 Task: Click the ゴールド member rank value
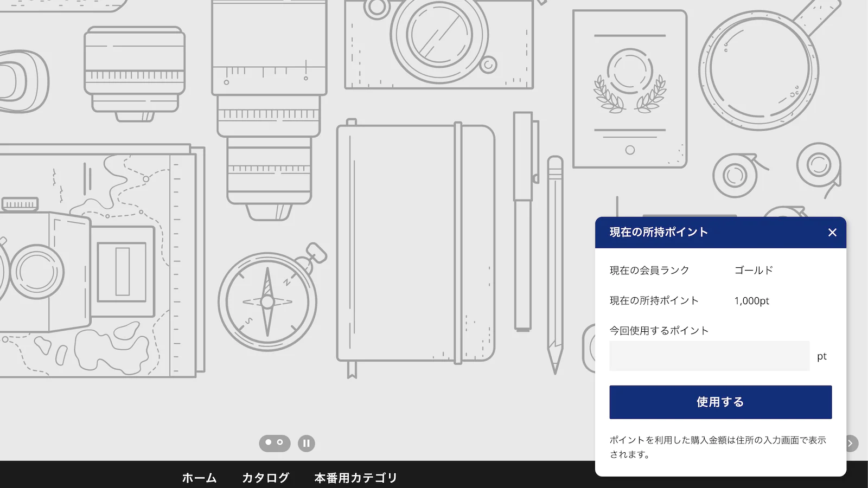(x=754, y=270)
